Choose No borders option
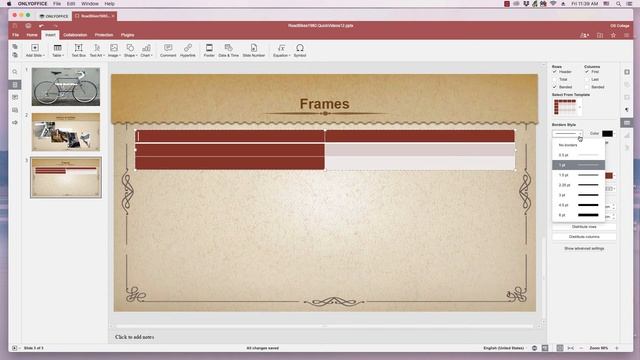The height and width of the screenshot is (360, 640). coord(578,145)
